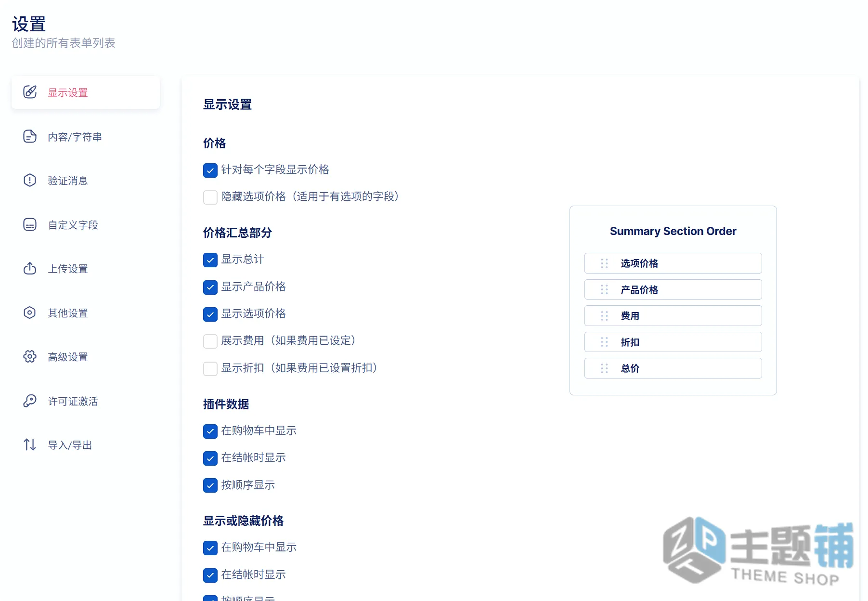Screen dimensions: 868x601
Task: Grab the drag handle for 产品价格
Action: 604,289
